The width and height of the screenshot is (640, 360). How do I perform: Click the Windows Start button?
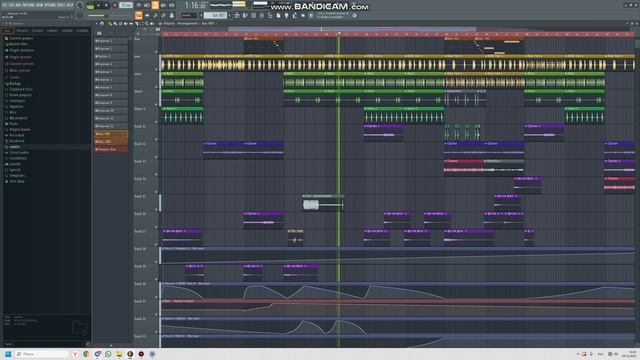tap(8, 354)
